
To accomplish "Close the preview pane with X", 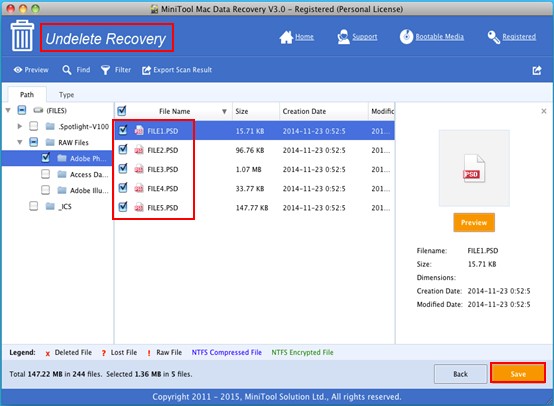I will (x=544, y=111).
